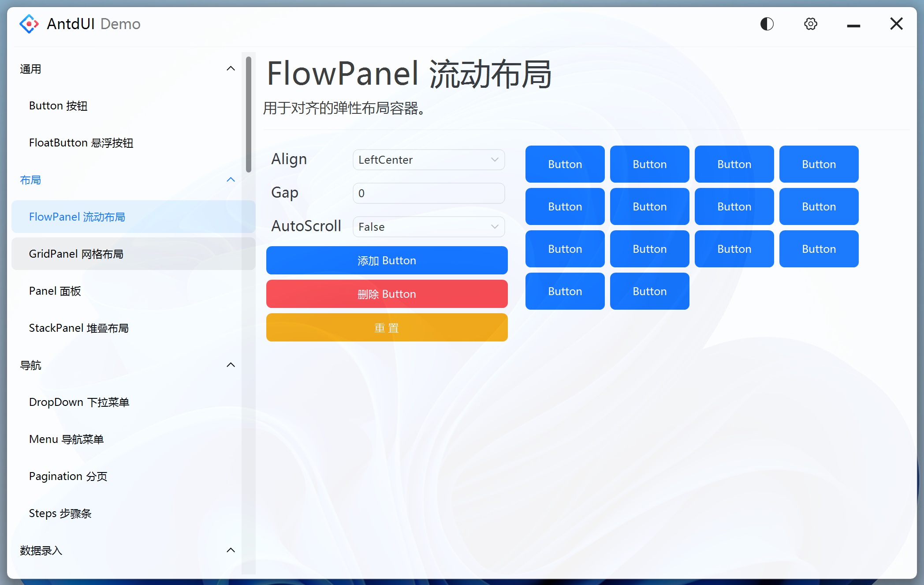Open FloatButton 悬浮按钮 page
The height and width of the screenshot is (585, 924).
[81, 142]
